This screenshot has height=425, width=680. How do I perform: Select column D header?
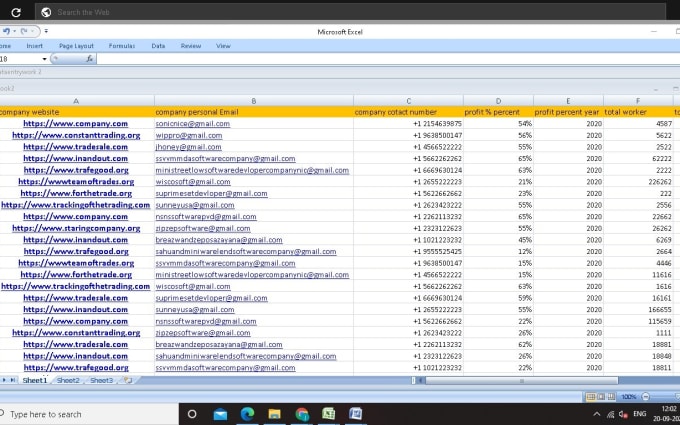pos(498,101)
